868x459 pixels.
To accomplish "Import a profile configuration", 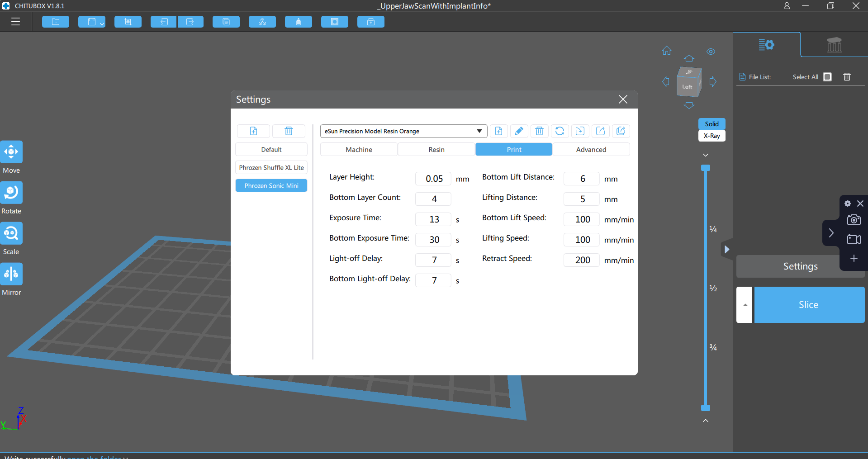I will click(580, 131).
